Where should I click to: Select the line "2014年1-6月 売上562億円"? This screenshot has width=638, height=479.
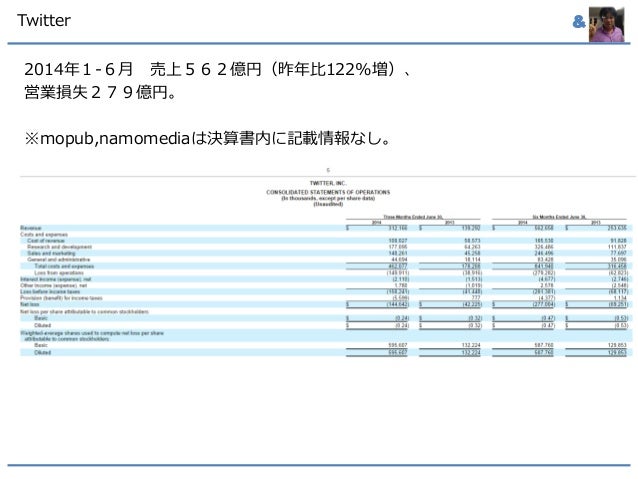(142, 69)
